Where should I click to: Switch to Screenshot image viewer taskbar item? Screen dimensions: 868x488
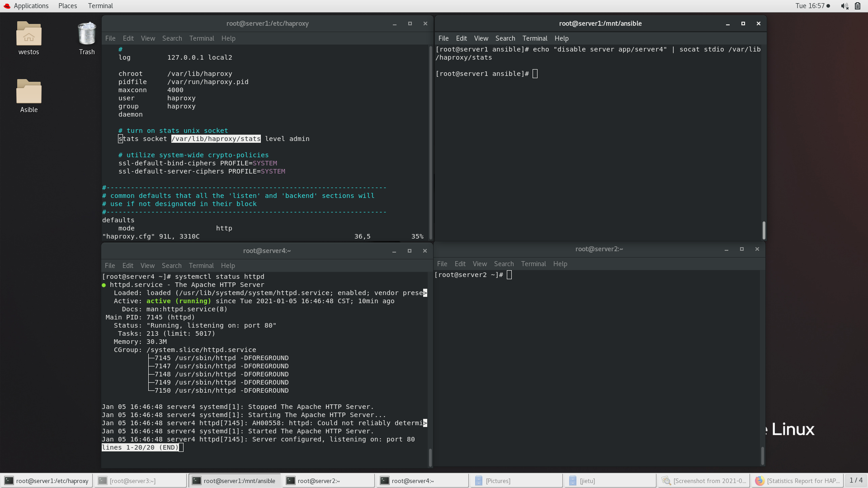pos(703,481)
